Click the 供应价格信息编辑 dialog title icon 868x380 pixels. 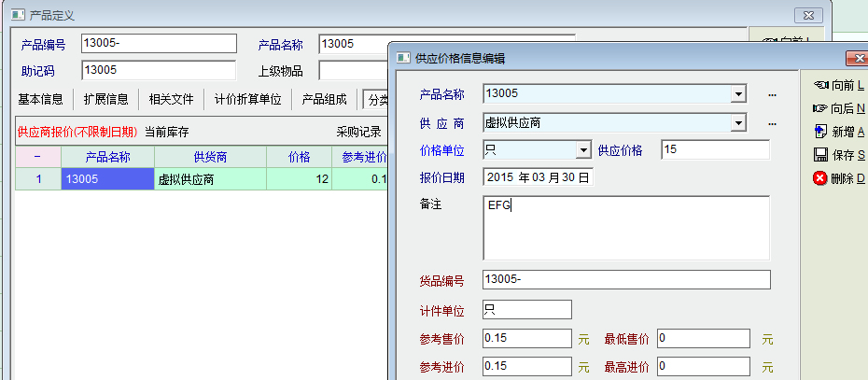(403, 58)
